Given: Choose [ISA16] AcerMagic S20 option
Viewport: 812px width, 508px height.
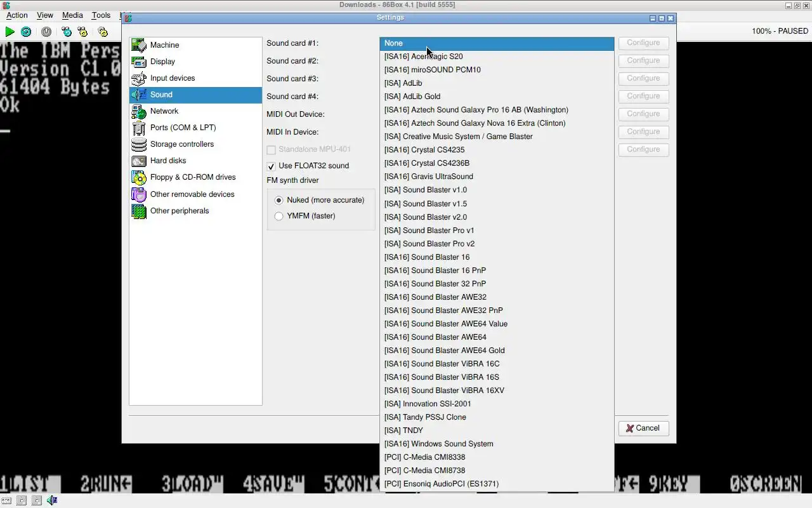Looking at the screenshot, I should 497,57.
